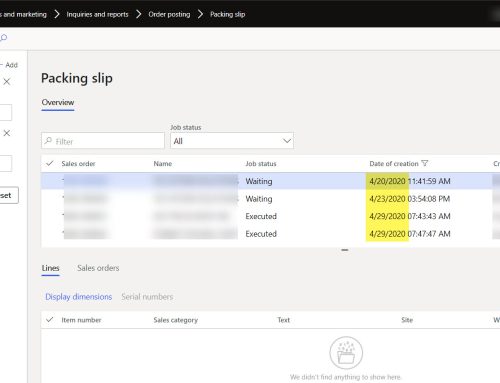
Task: Click the splitter handle below the grid
Action: pyautogui.click(x=345, y=250)
